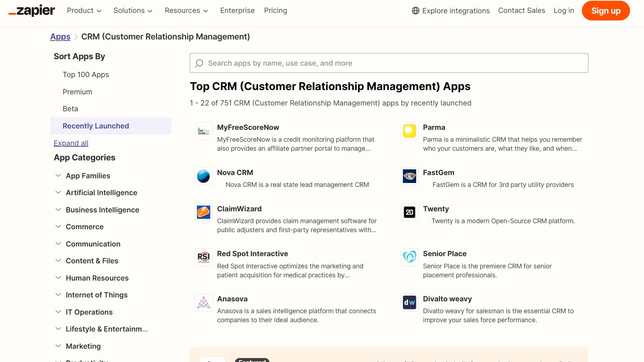Expand the IT Operations category chevron
Viewport: 644px width, 362px height.
tap(58, 312)
